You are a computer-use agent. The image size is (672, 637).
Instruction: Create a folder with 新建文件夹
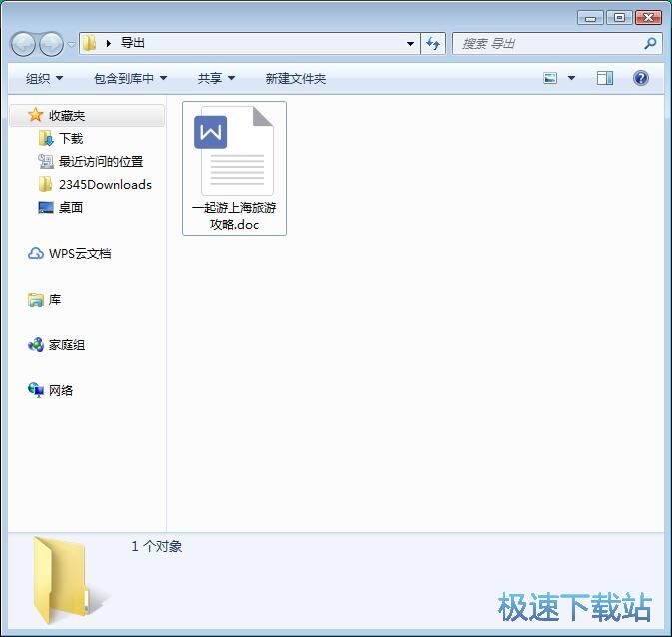[296, 78]
